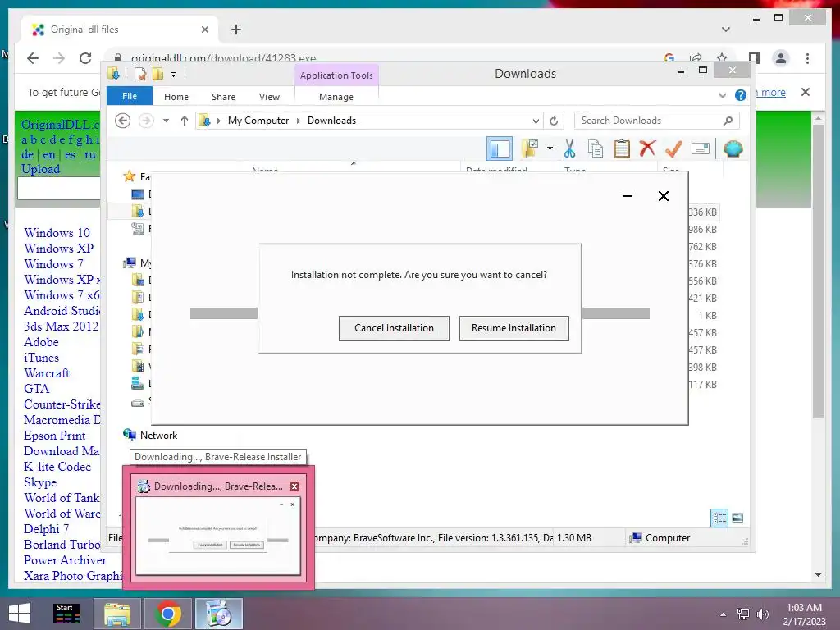Open File Explorer from the taskbar
Image resolution: width=840 pixels, height=630 pixels.
click(x=117, y=614)
